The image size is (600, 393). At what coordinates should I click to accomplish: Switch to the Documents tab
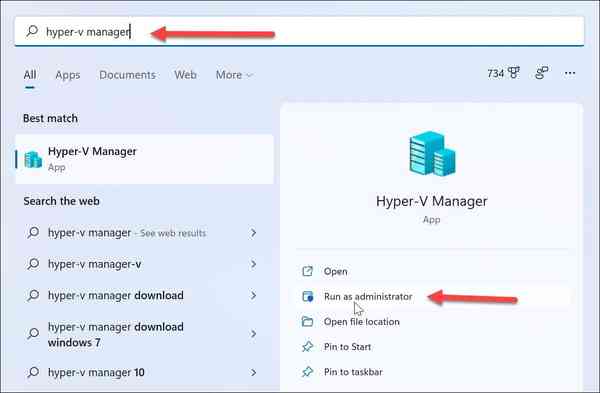click(x=127, y=75)
